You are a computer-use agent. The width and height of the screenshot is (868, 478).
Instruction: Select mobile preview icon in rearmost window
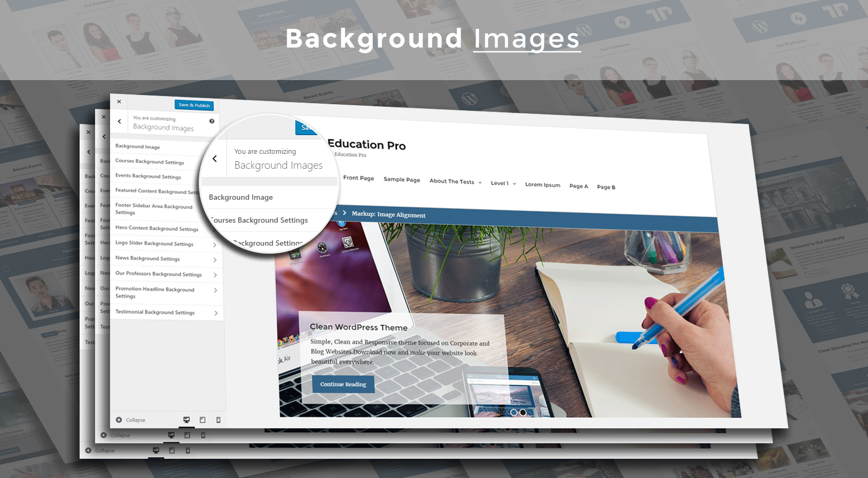[187, 451]
